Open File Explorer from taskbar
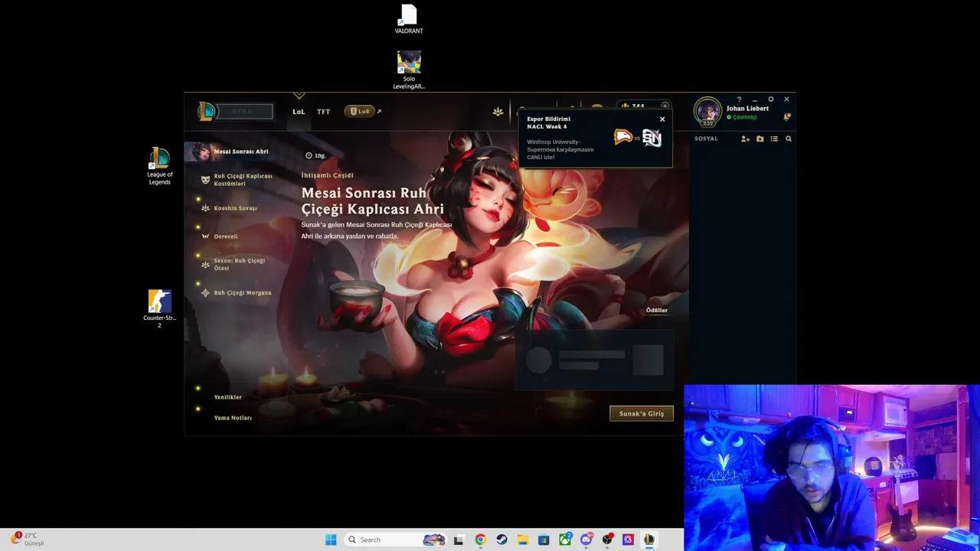The height and width of the screenshot is (551, 980). [x=522, y=540]
